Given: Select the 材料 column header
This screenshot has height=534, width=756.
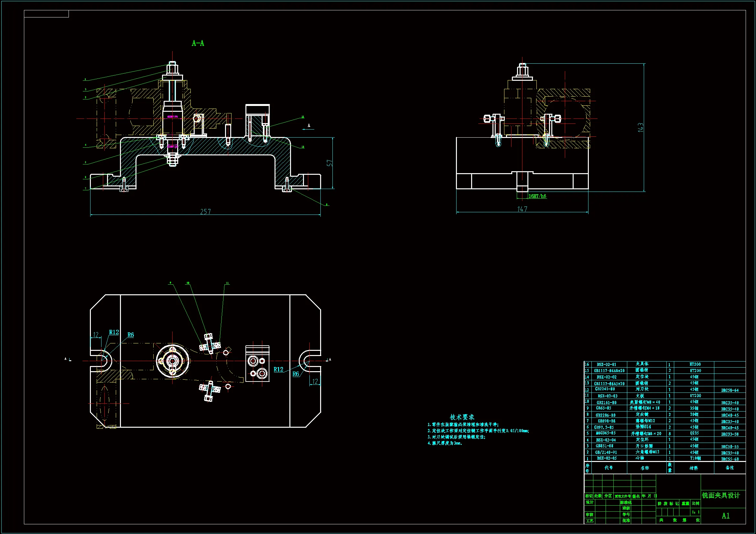Looking at the screenshot, I should (x=694, y=468).
